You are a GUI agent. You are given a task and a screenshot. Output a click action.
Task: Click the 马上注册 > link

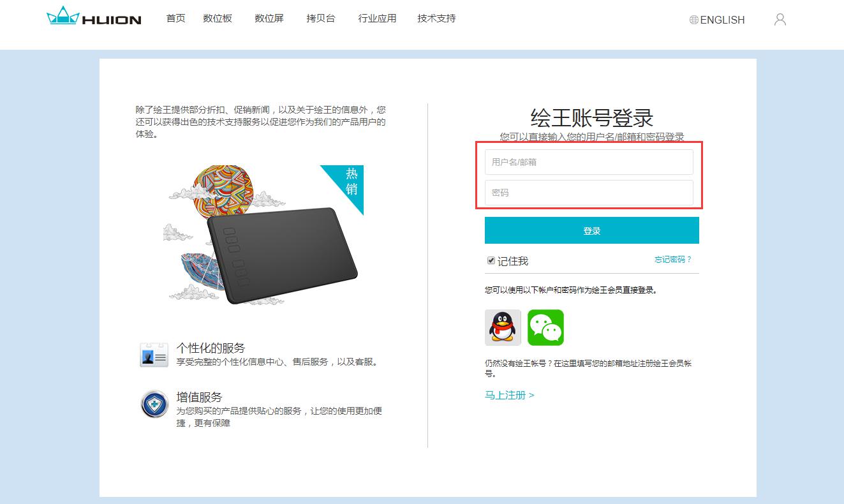[x=510, y=395]
